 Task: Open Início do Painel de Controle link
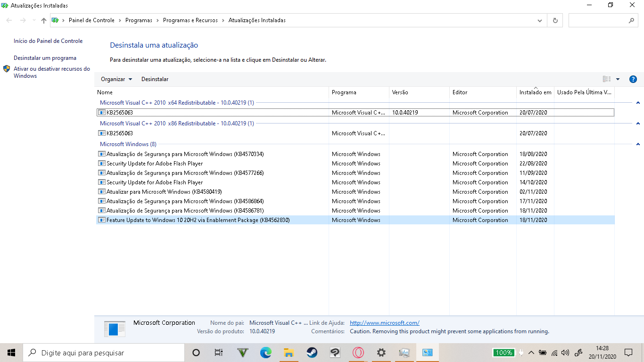pos(48,41)
